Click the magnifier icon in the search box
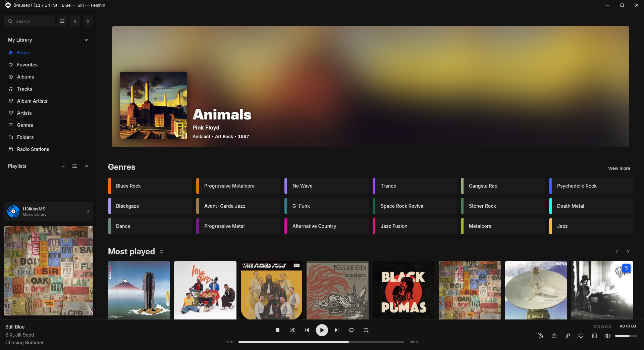Image resolution: width=644 pixels, height=350 pixels. (10, 21)
